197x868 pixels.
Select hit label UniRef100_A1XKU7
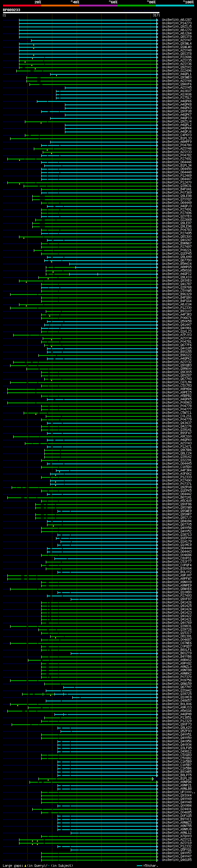coord(176,91)
